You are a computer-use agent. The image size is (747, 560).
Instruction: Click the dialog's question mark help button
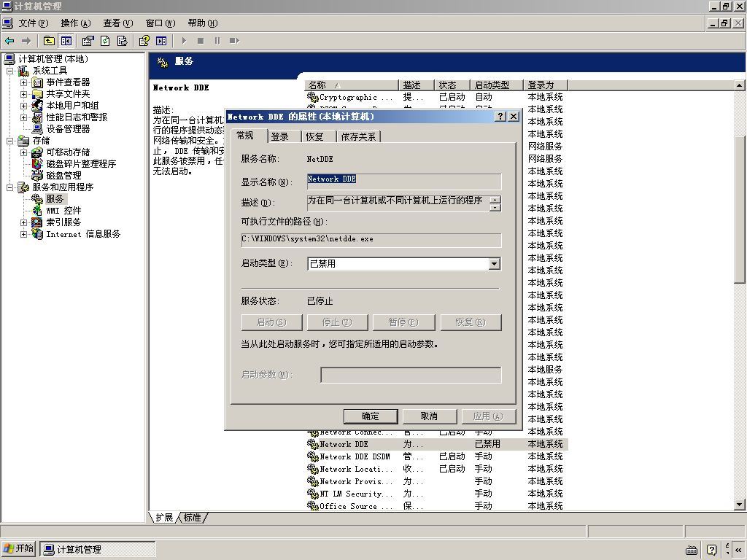pyautogui.click(x=500, y=117)
